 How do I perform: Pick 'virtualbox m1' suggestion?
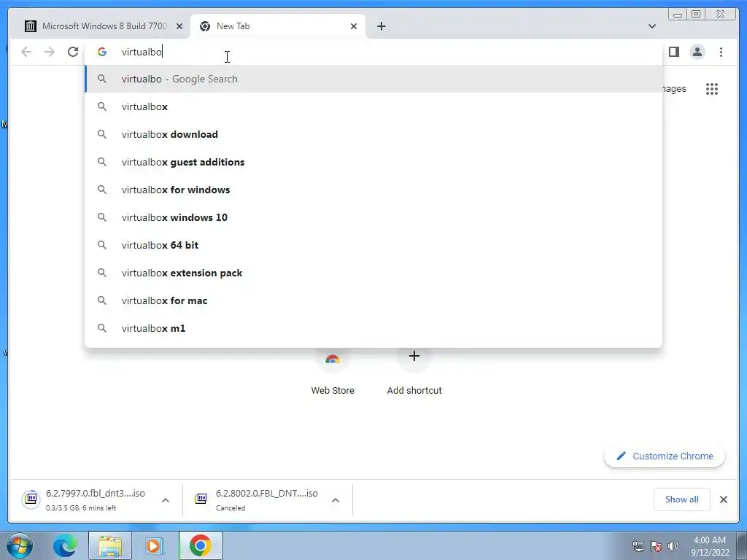[x=373, y=328]
